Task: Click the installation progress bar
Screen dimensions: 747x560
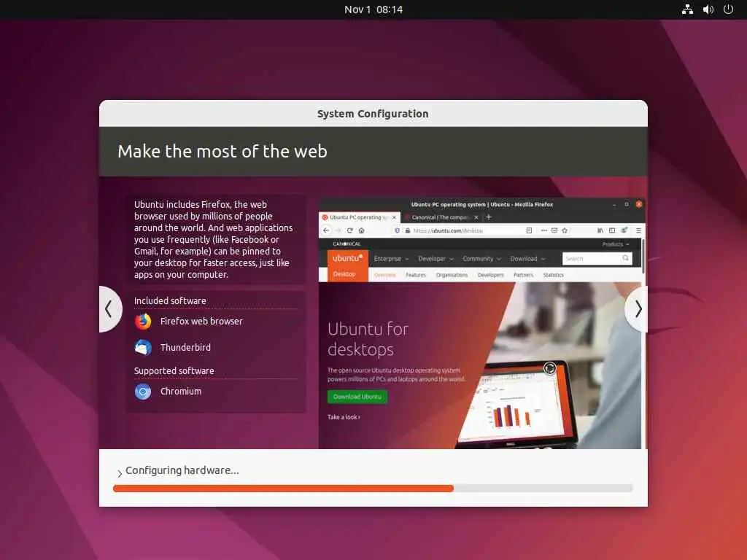Action: pos(373,488)
